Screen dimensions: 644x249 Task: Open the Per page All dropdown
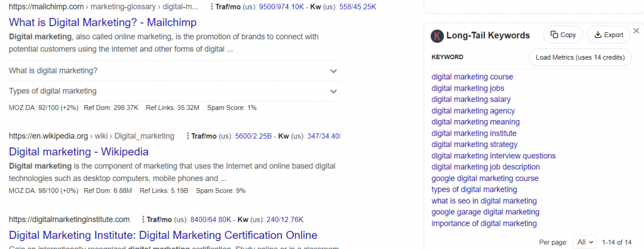click(x=585, y=243)
